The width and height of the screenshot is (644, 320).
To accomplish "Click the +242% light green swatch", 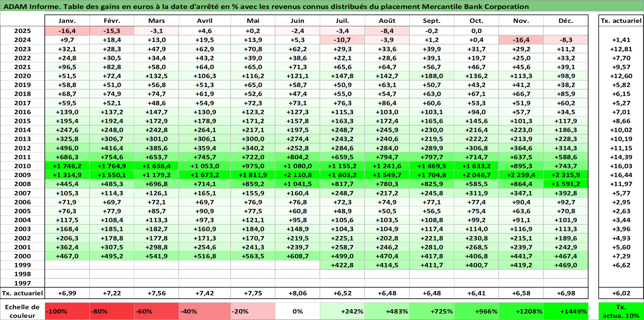I will click(x=342, y=311).
